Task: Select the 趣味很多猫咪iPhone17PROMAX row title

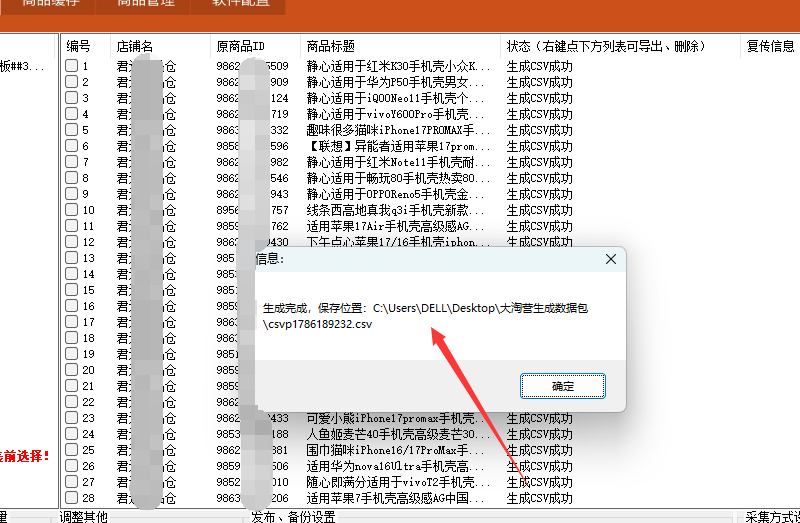Action: click(x=398, y=130)
